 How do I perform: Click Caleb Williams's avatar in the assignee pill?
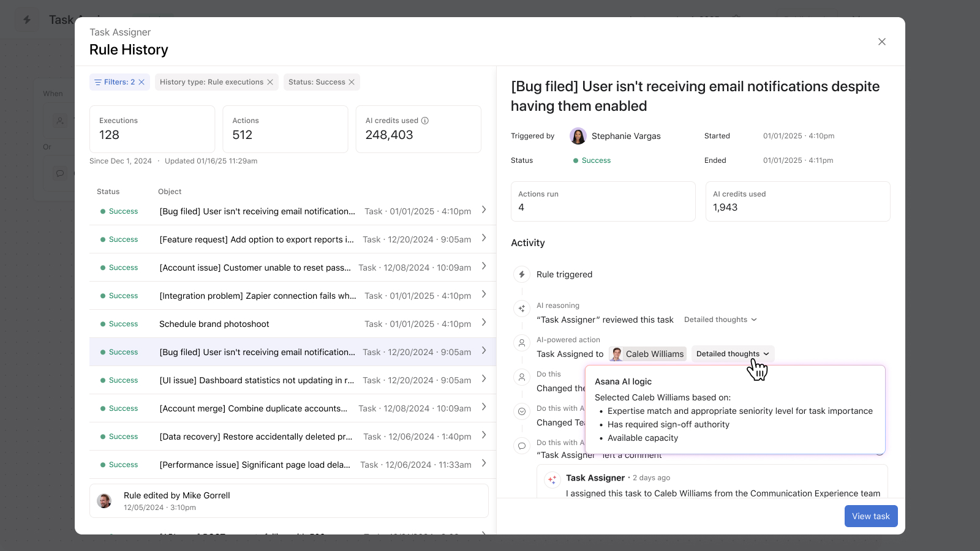[616, 354]
